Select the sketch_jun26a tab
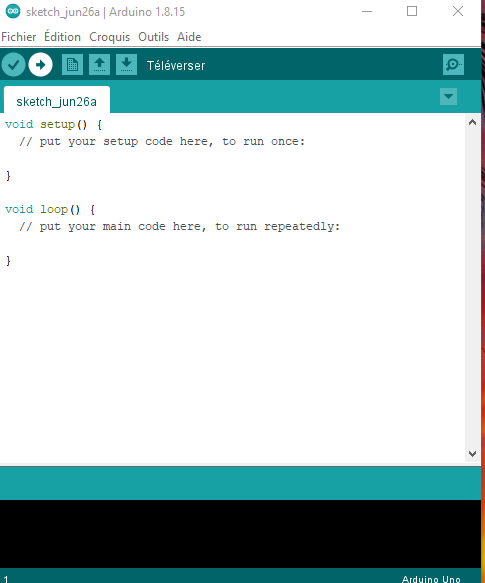The width and height of the screenshot is (485, 583). (57, 100)
